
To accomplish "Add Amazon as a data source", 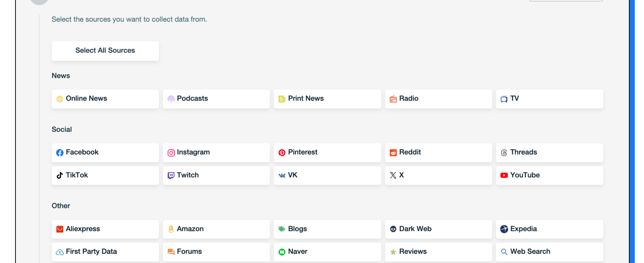I will point(216,229).
